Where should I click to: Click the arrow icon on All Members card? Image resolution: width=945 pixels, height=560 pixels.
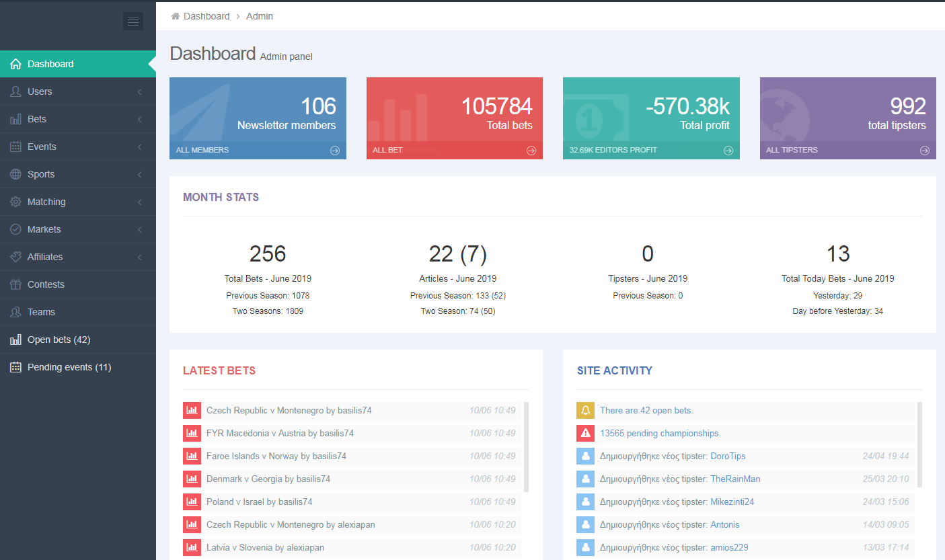coord(335,151)
